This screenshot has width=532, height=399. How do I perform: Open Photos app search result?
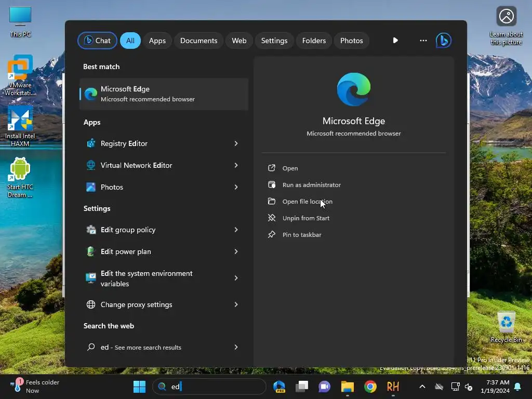coord(164,187)
